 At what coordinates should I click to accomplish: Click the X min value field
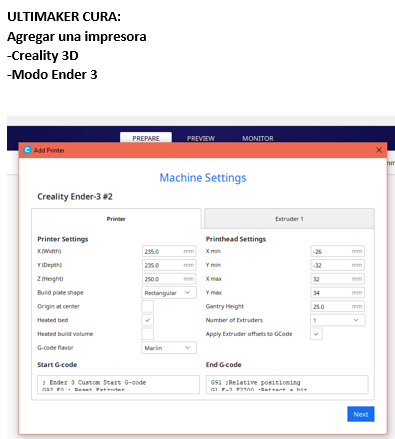point(337,251)
